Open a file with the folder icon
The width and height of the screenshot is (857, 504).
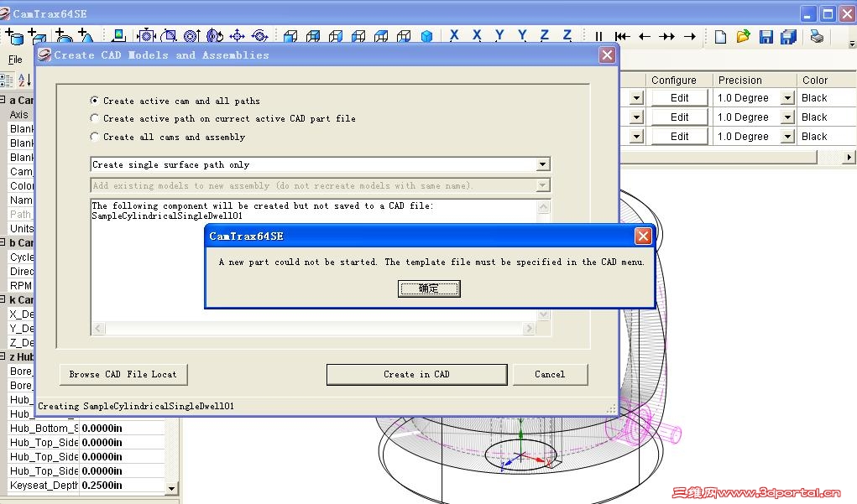(x=743, y=37)
